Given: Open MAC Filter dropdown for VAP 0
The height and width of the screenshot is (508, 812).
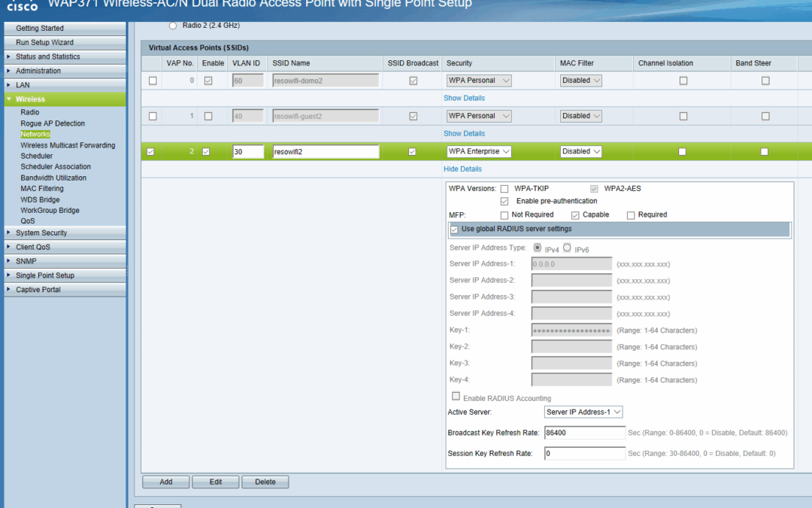Looking at the screenshot, I should point(581,81).
